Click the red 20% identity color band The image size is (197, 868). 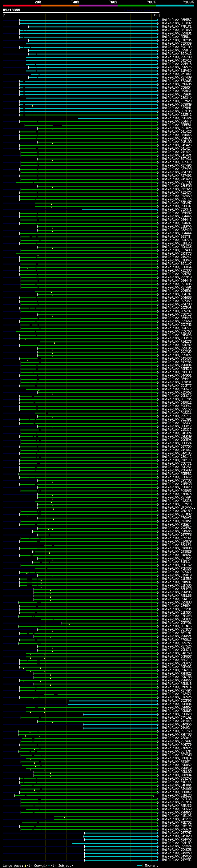pos(22,6)
